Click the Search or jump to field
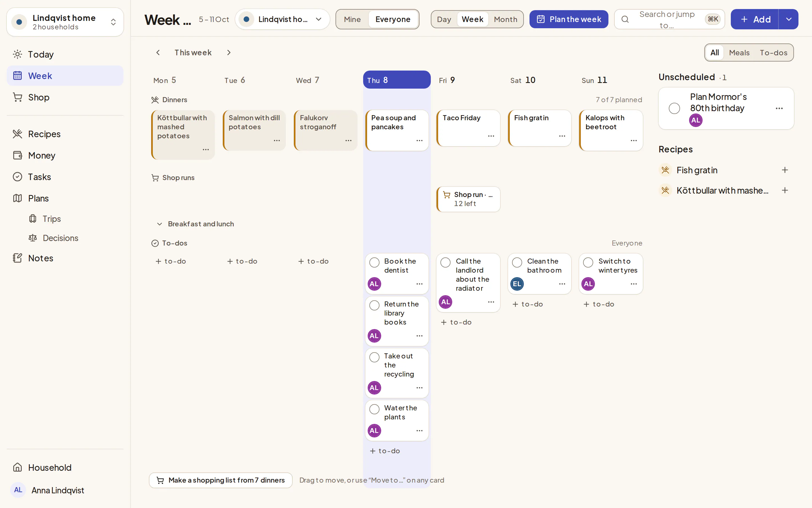The height and width of the screenshot is (508, 812). click(669, 19)
